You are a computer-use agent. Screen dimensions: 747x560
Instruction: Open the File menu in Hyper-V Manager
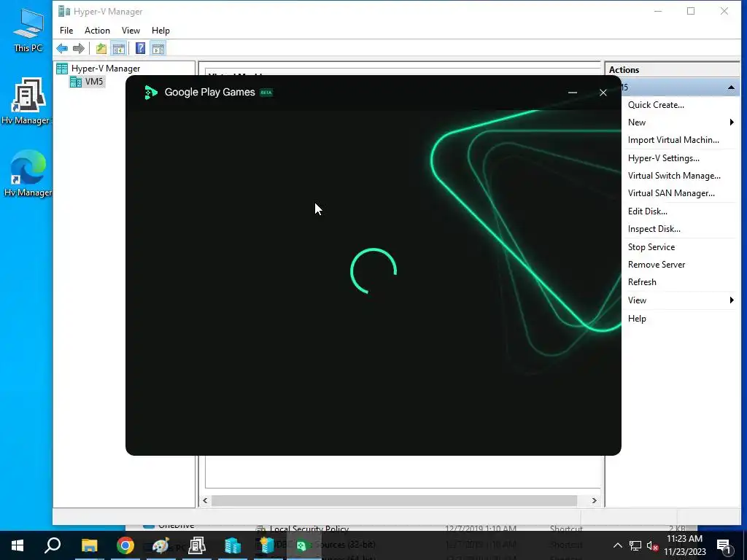click(x=66, y=31)
